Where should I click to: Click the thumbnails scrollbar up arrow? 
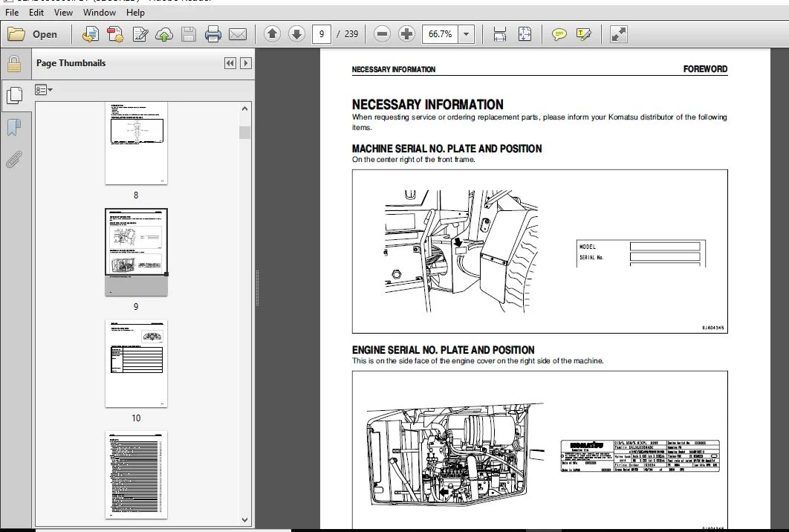click(244, 108)
